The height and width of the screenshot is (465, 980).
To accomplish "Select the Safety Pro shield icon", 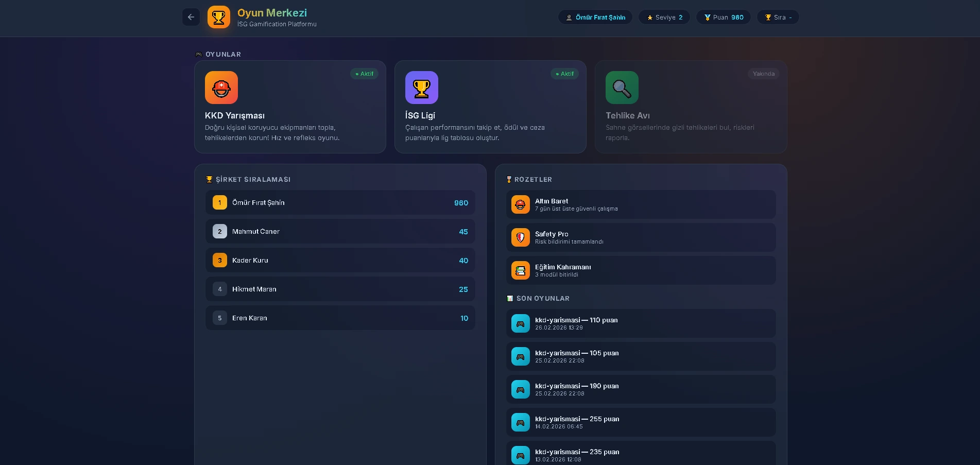I will [x=521, y=237].
